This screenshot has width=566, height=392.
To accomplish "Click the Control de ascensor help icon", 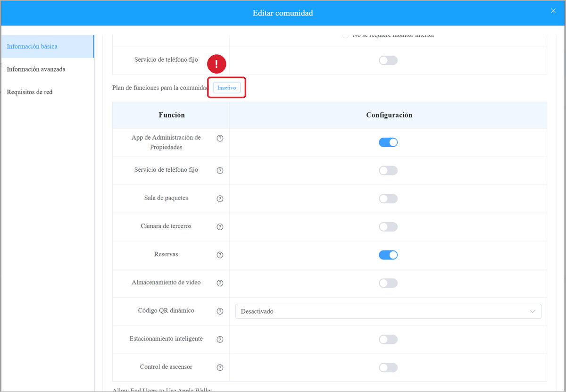I will (220, 368).
